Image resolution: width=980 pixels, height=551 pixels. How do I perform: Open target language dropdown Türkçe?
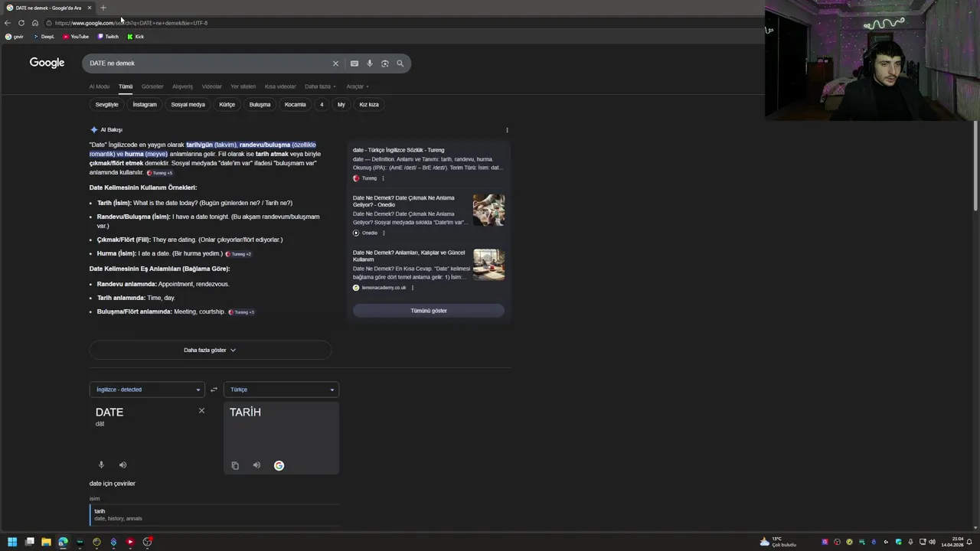(x=281, y=390)
